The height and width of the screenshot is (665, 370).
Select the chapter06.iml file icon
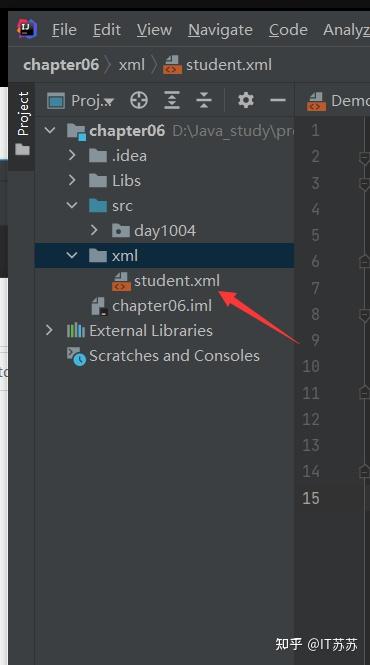(100, 306)
